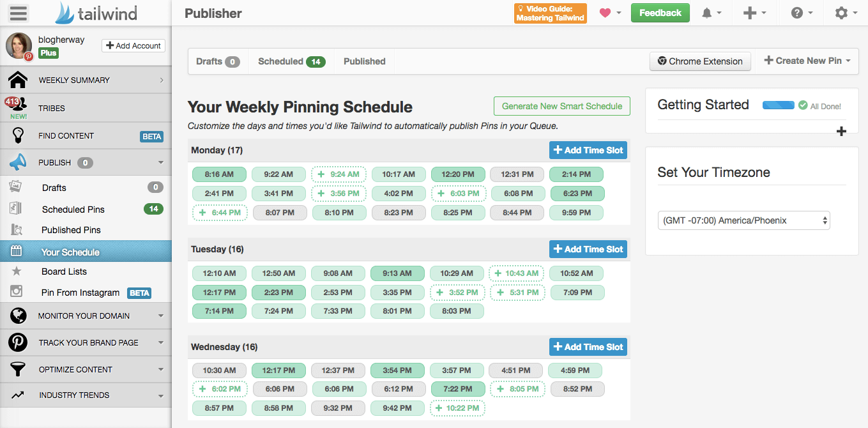The width and height of the screenshot is (868, 428).
Task: Switch to the Scheduled tab
Action: (x=291, y=61)
